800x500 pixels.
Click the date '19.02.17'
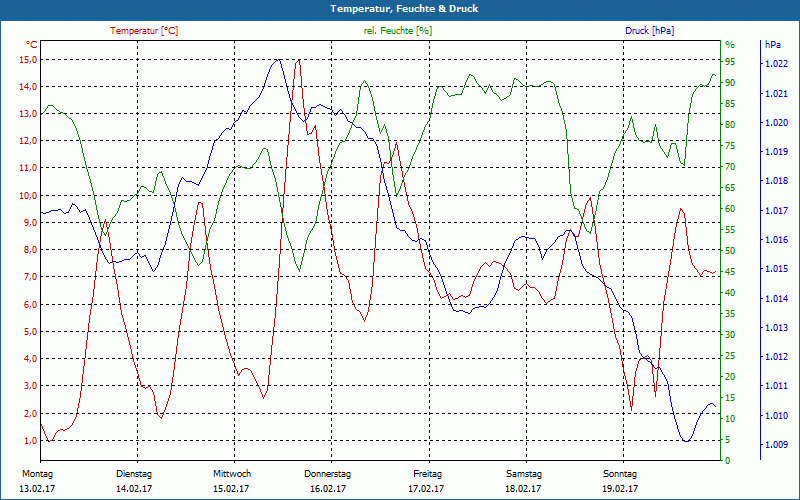620,489
